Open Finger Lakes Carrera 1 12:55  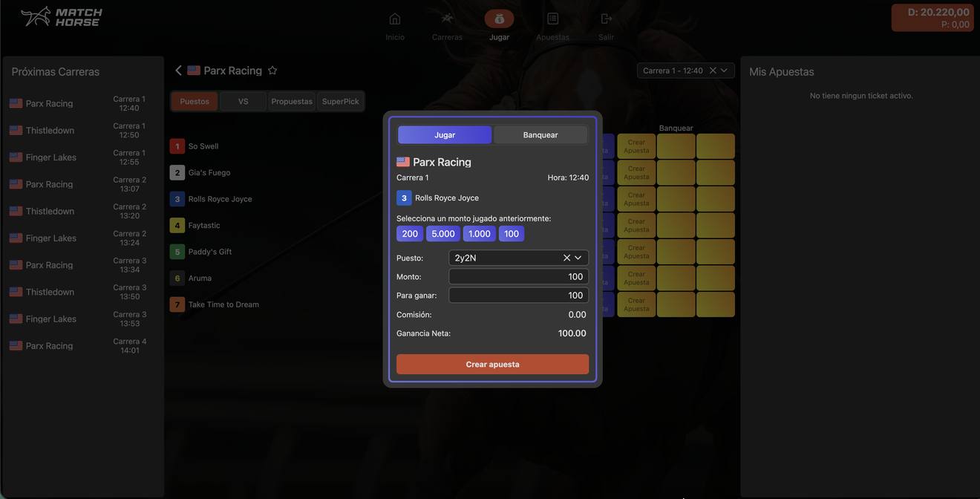pyautogui.click(x=82, y=157)
